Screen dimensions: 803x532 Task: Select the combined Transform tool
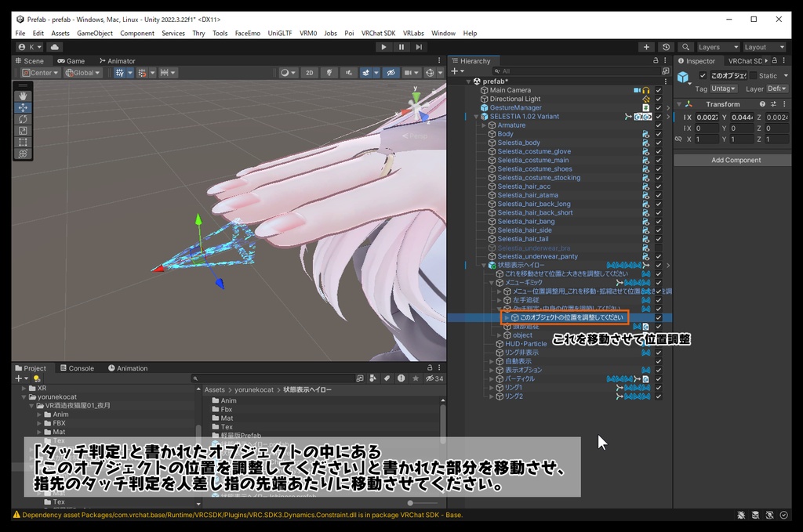(23, 154)
